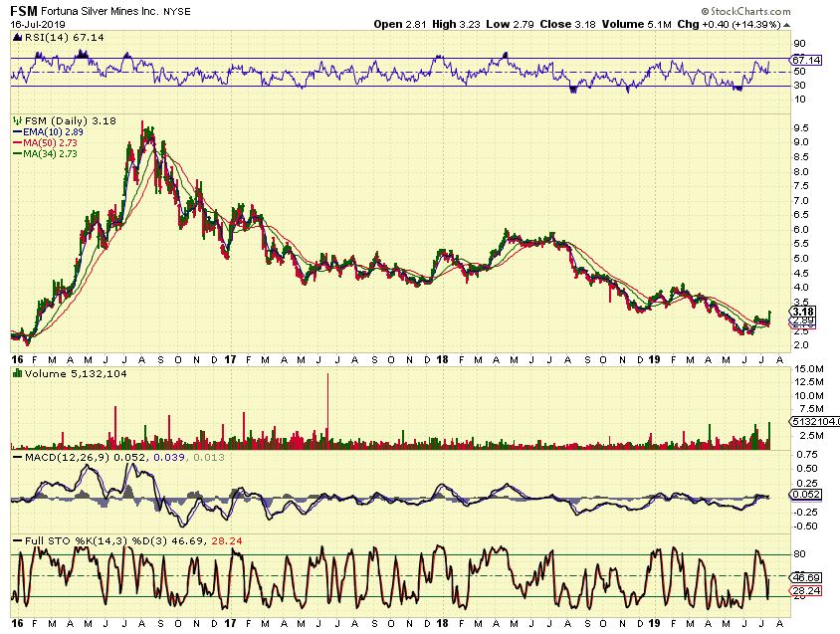Click the 9.5 price axis label
840x634 pixels.
click(x=801, y=128)
